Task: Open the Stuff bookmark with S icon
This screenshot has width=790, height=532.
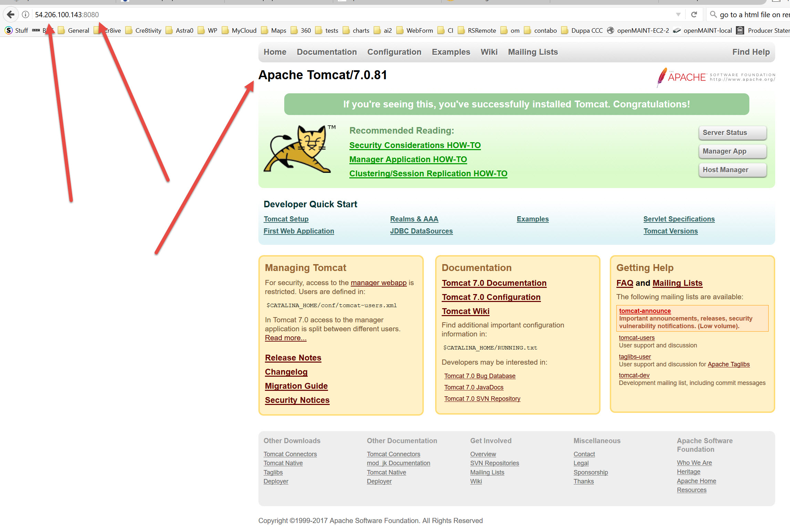Action: click(x=17, y=30)
